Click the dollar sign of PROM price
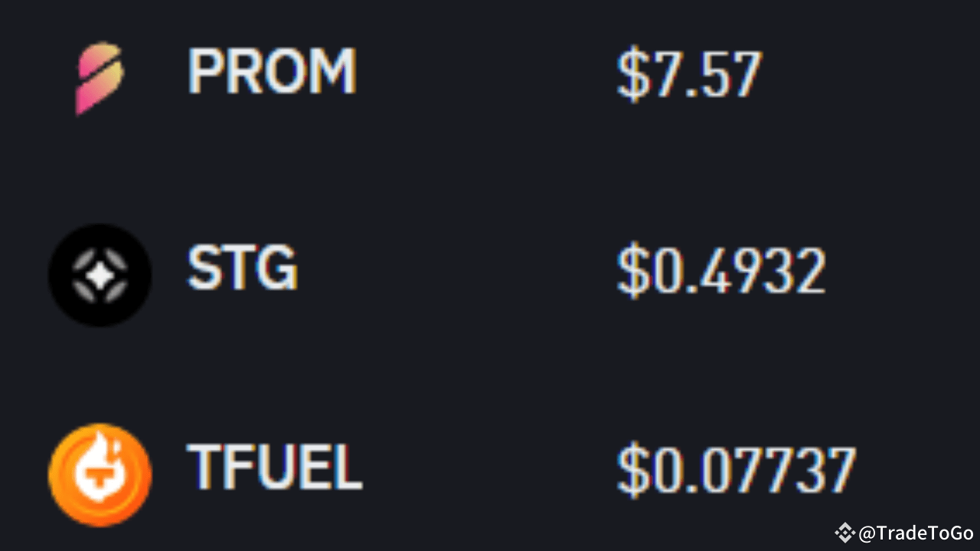This screenshot has width=980, height=551. (632, 75)
